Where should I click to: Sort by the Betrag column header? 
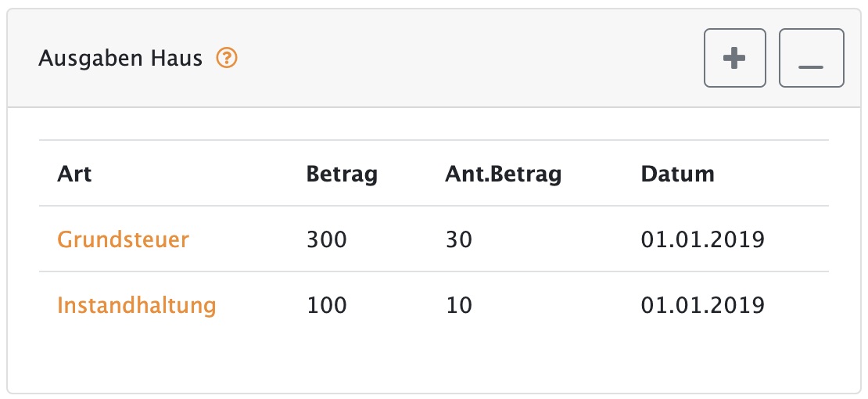(342, 174)
